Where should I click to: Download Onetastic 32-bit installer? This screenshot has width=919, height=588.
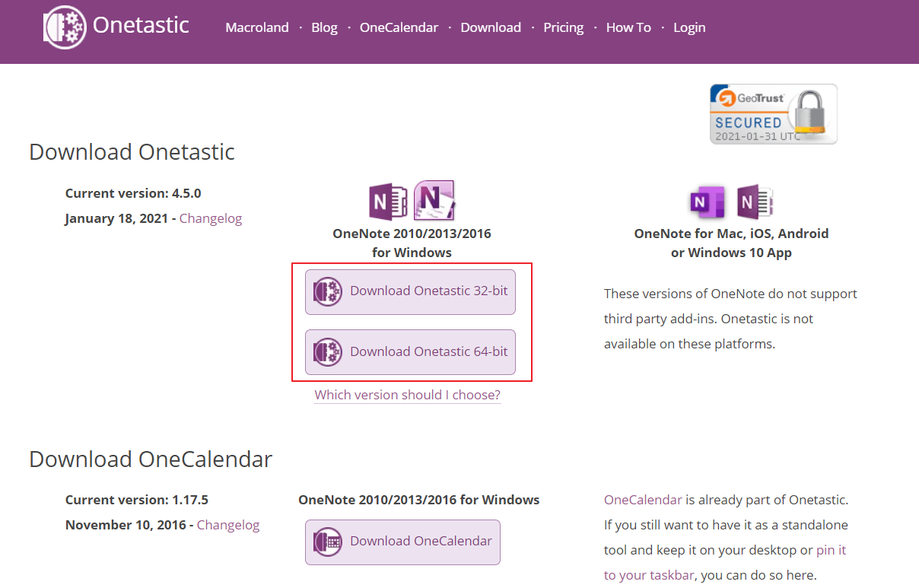coord(410,291)
